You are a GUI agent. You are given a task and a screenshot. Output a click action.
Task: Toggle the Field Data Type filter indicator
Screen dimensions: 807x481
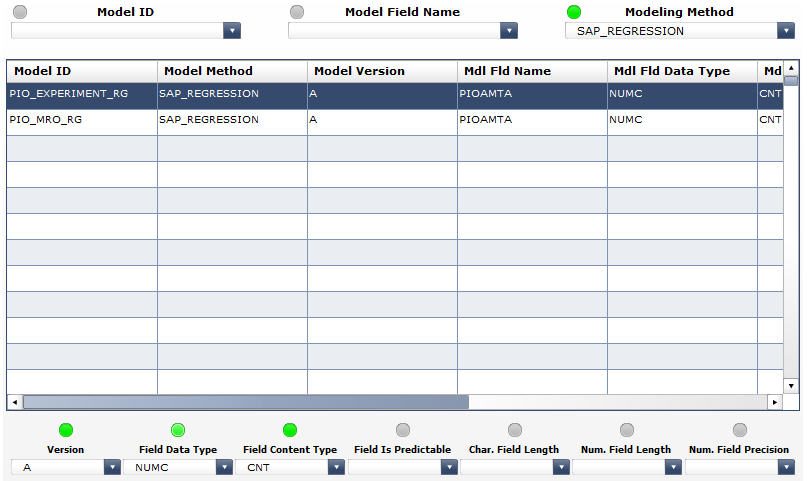178,430
